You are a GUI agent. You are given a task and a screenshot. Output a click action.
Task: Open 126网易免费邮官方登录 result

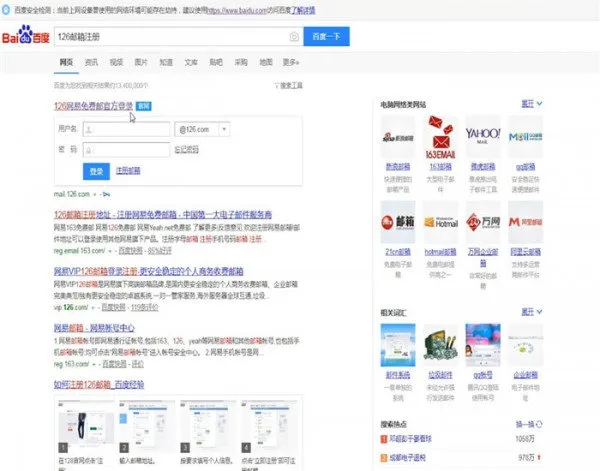click(93, 106)
